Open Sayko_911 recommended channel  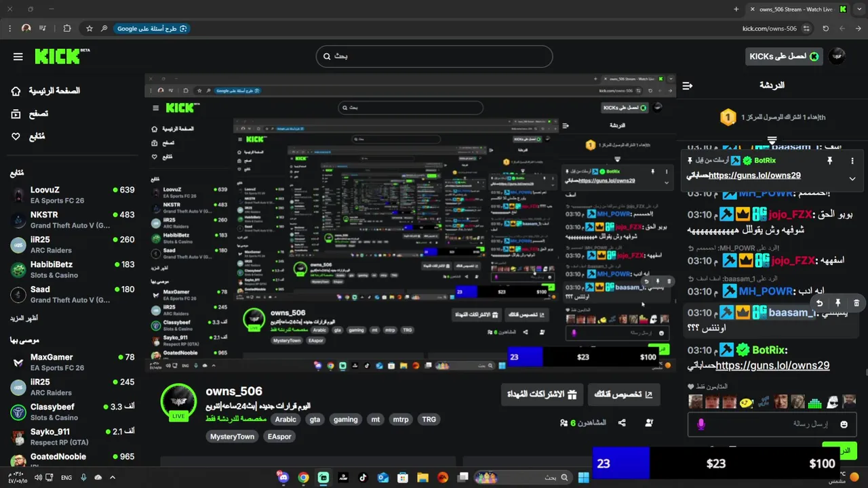[73, 436]
